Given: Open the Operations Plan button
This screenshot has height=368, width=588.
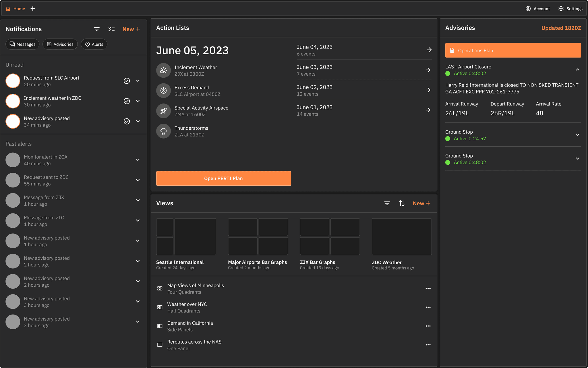Looking at the screenshot, I should coord(513,50).
